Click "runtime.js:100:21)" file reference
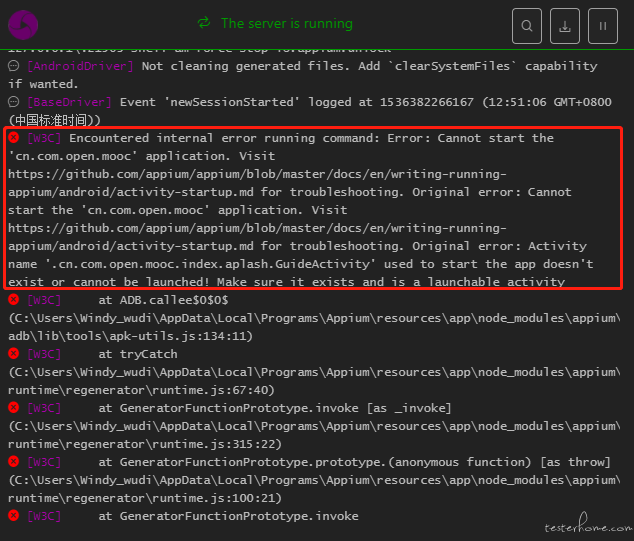Image resolution: width=634 pixels, height=541 pixels. (x=217, y=498)
